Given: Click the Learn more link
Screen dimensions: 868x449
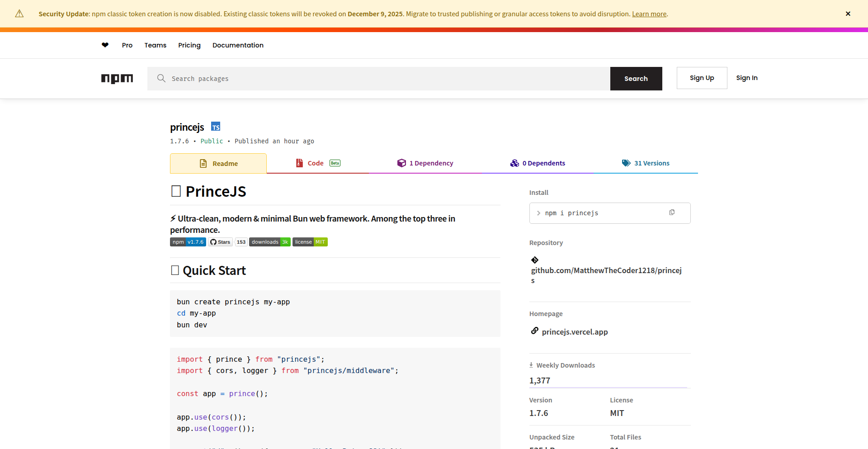Looking at the screenshot, I should (x=649, y=14).
